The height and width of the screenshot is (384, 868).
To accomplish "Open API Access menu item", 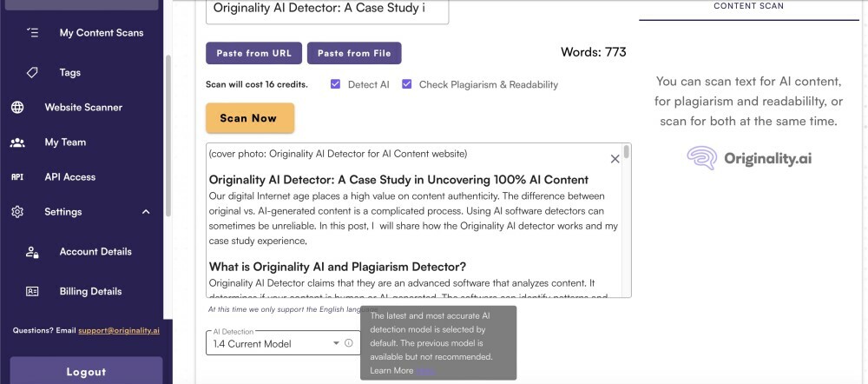I will [70, 177].
